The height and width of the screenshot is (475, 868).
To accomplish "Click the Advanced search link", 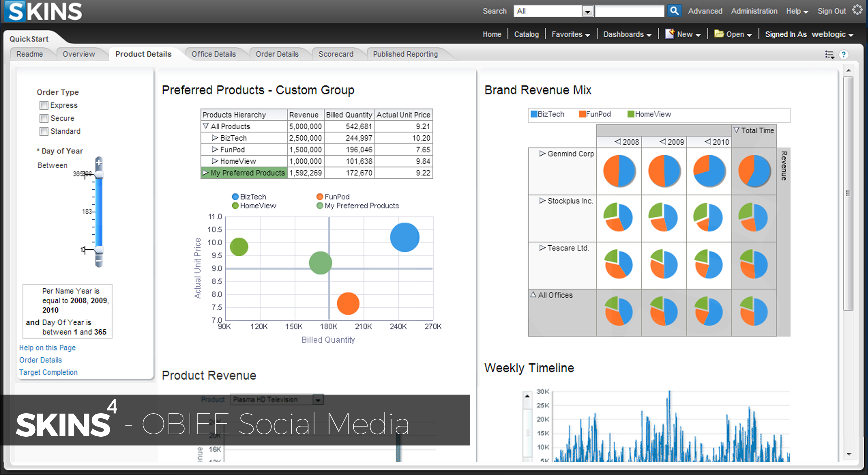I will [705, 11].
